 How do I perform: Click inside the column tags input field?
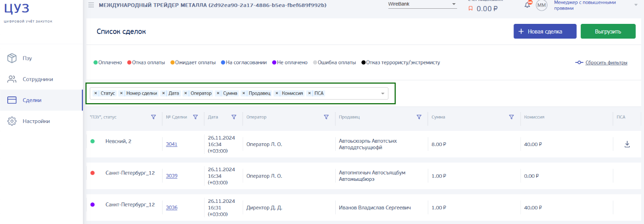(x=239, y=94)
